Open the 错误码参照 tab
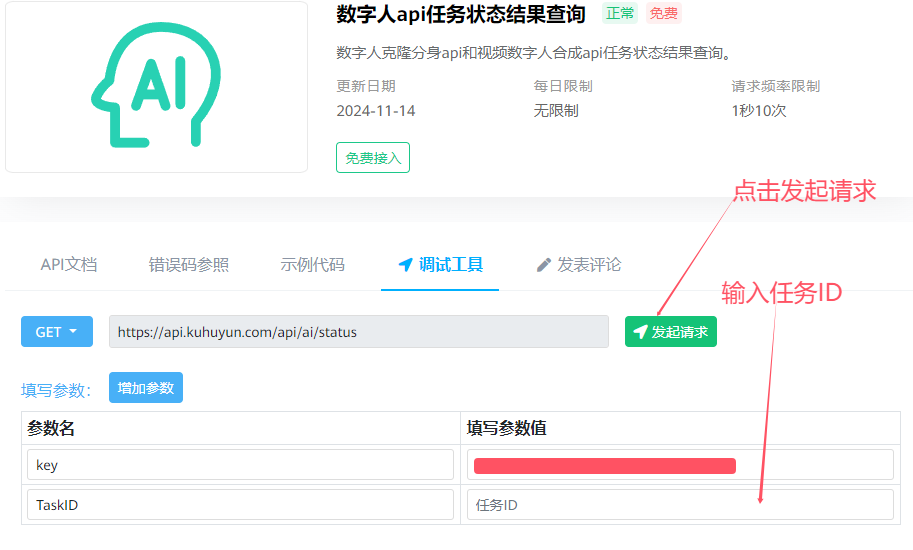The width and height of the screenshot is (913, 550). click(x=189, y=265)
